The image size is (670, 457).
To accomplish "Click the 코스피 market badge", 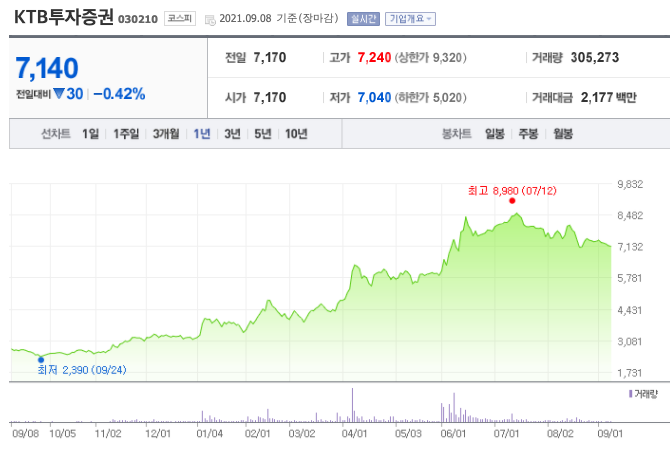I will tap(180, 18).
